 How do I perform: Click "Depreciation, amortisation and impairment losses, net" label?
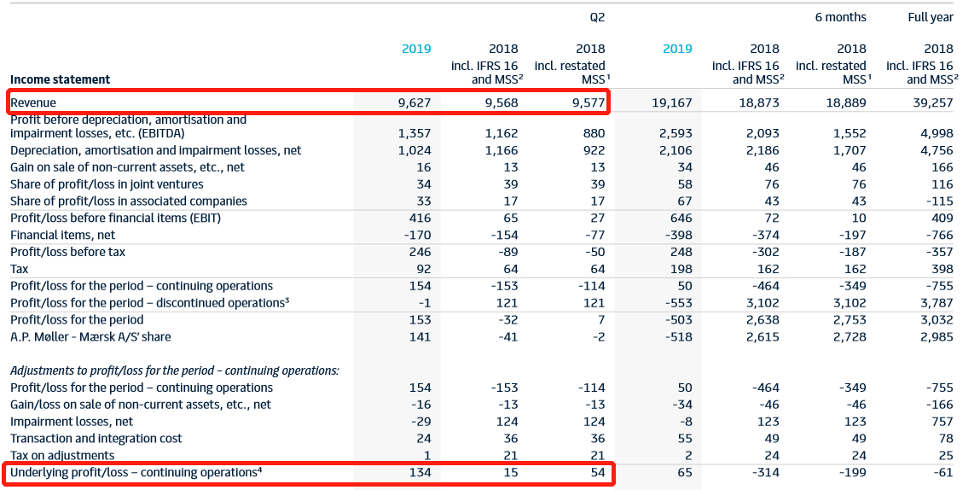click(155, 150)
